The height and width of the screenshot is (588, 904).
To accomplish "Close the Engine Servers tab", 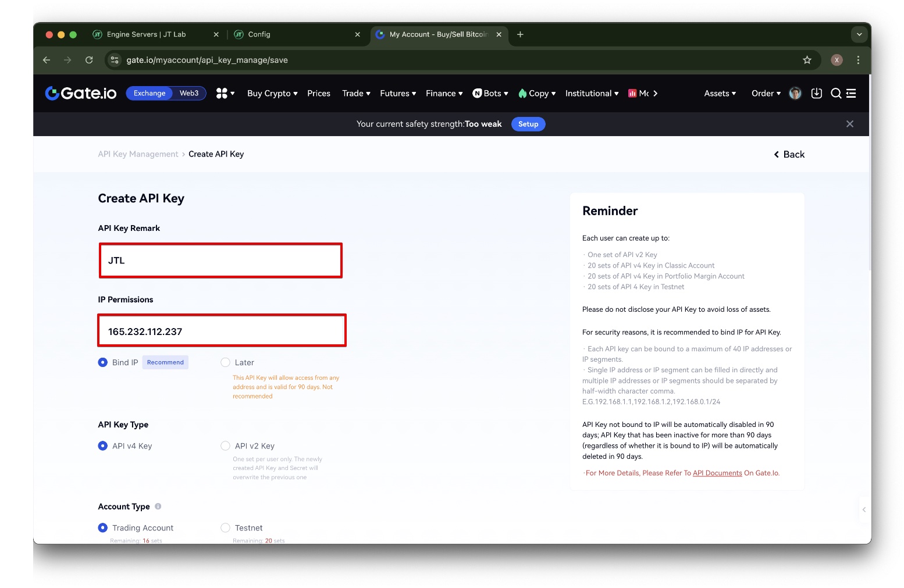I will [x=216, y=34].
